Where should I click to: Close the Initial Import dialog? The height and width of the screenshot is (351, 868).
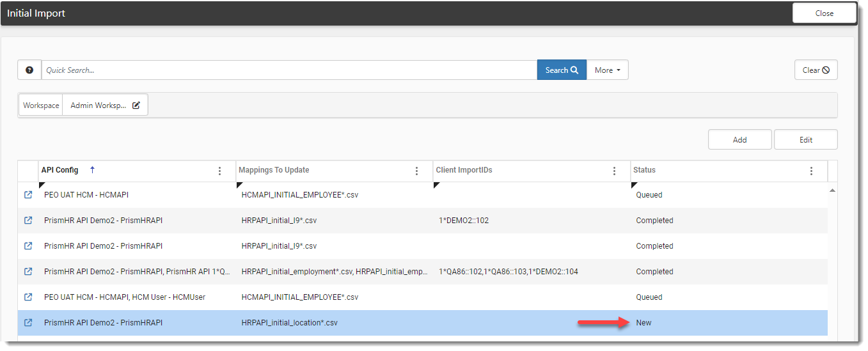pyautogui.click(x=824, y=13)
